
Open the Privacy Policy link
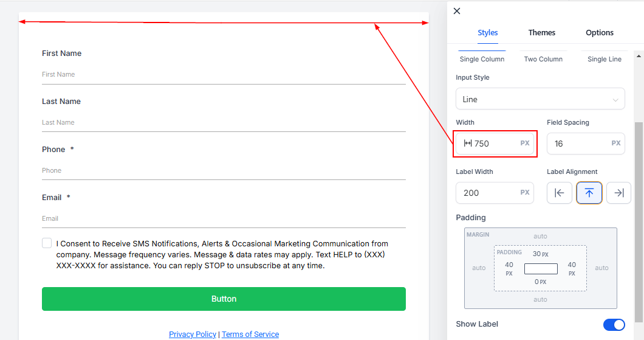click(192, 335)
